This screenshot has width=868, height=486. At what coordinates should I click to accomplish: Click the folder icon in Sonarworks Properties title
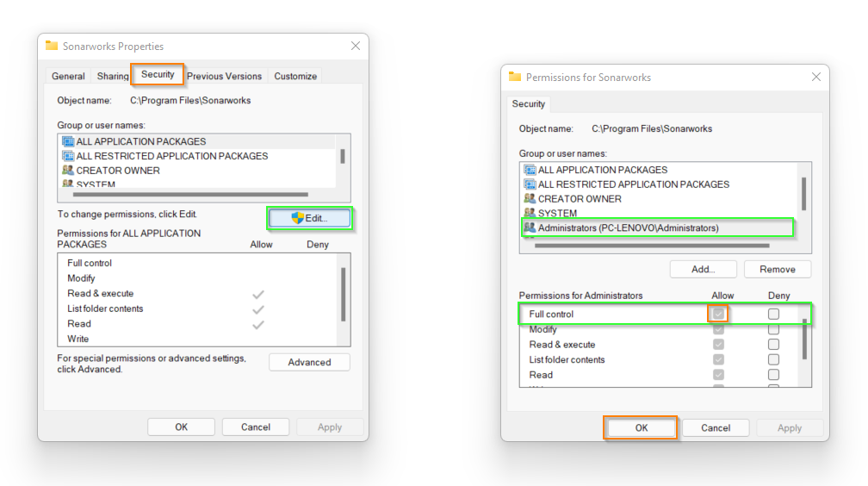(52, 46)
